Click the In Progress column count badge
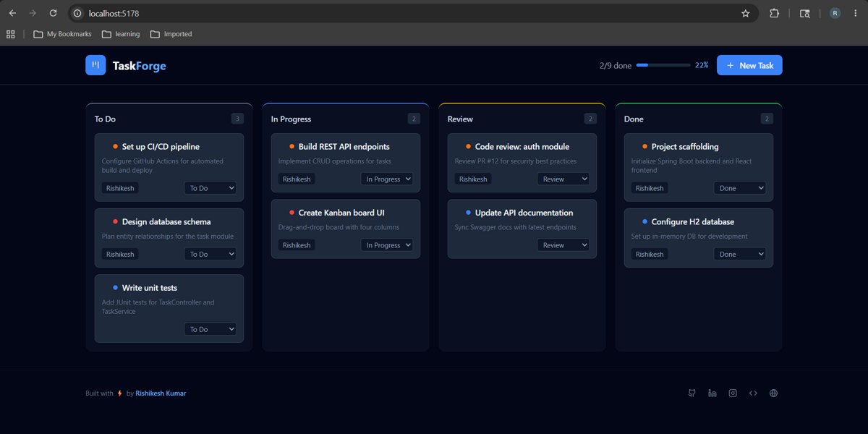The height and width of the screenshot is (434, 868). (x=414, y=119)
